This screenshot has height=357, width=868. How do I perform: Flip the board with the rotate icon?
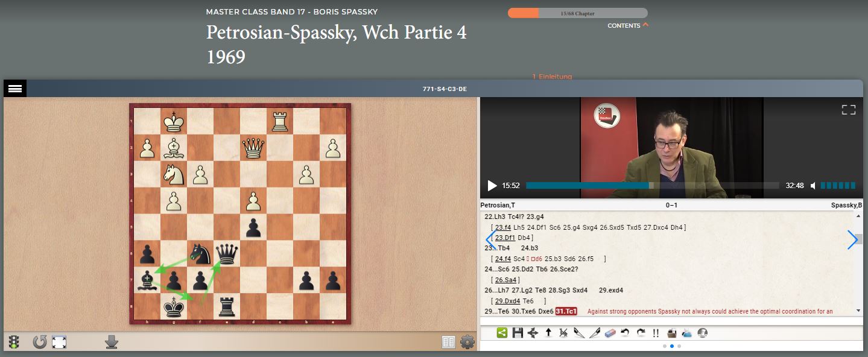(40, 343)
